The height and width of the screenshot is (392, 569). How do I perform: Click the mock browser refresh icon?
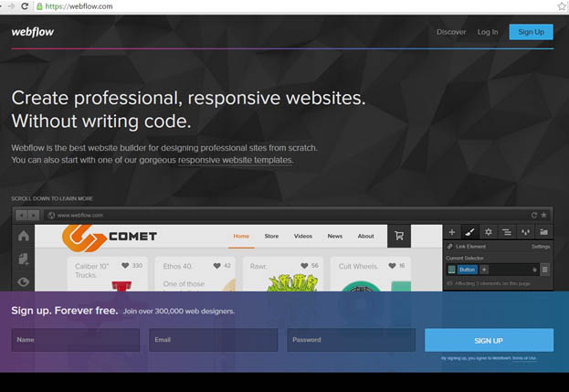(533, 215)
